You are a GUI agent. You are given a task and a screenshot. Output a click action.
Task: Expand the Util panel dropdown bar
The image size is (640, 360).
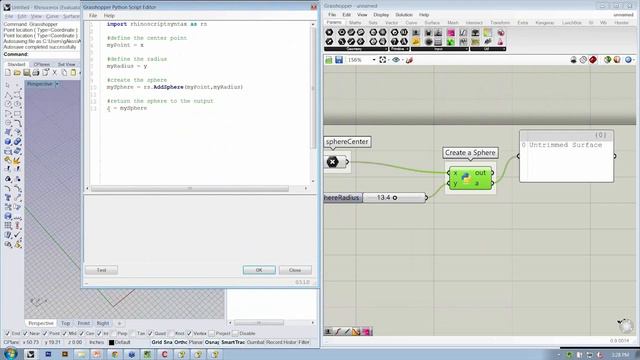(488, 49)
